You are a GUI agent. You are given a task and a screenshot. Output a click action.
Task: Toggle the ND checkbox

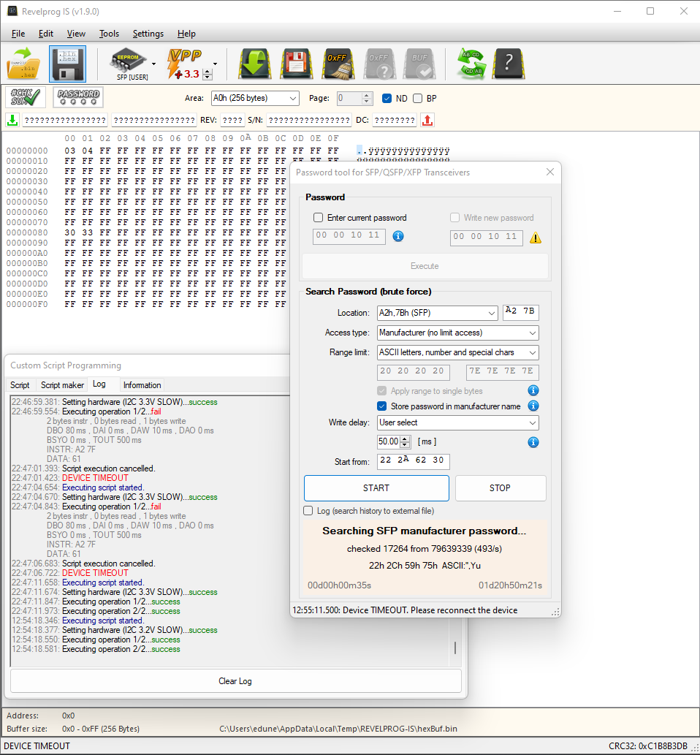point(387,98)
